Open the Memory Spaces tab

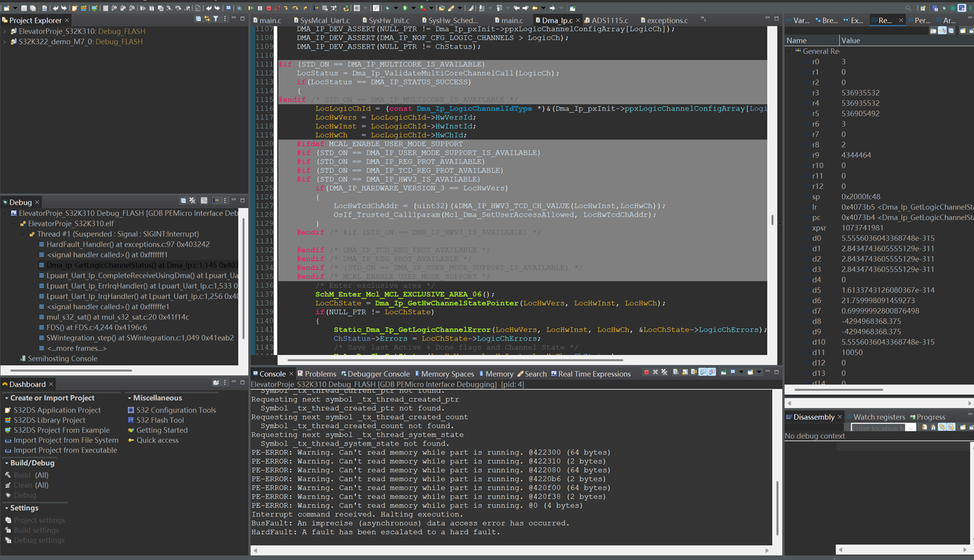pyautogui.click(x=447, y=374)
